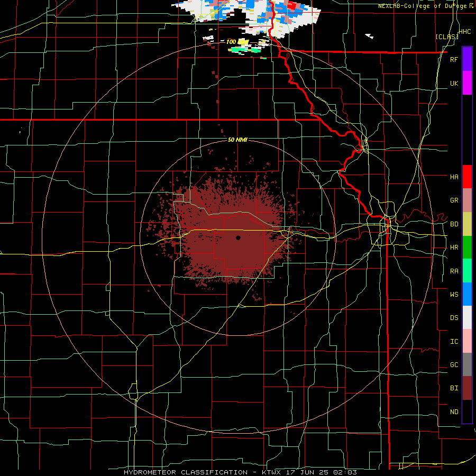Click the '50 NMI' range ring label
The height and width of the screenshot is (476, 476).
coord(237,140)
